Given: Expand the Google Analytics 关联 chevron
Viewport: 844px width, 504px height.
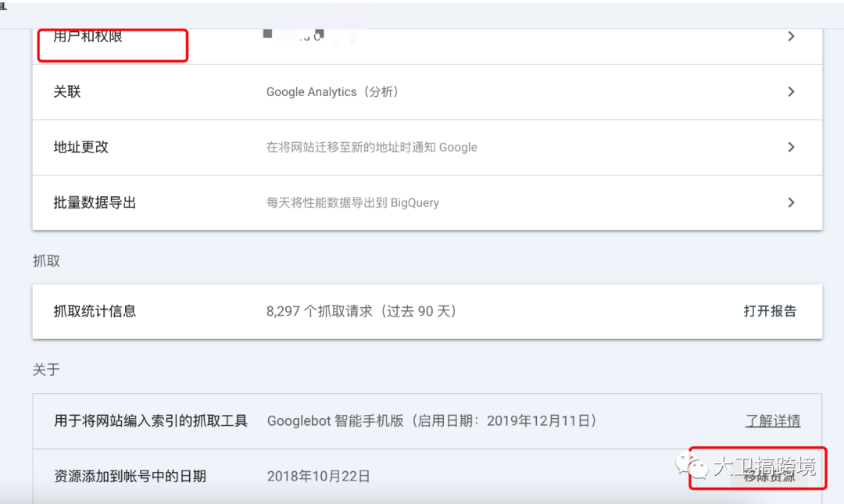Looking at the screenshot, I should 790,91.
